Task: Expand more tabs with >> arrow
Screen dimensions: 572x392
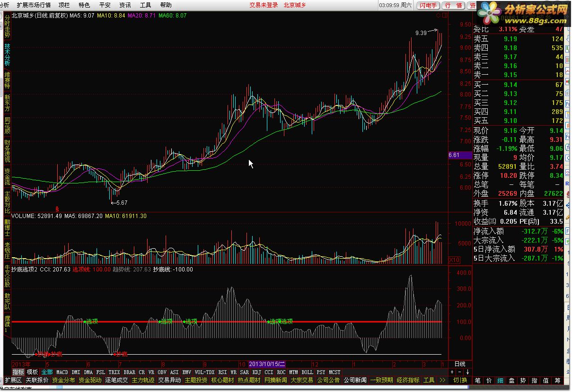Action: [442, 380]
